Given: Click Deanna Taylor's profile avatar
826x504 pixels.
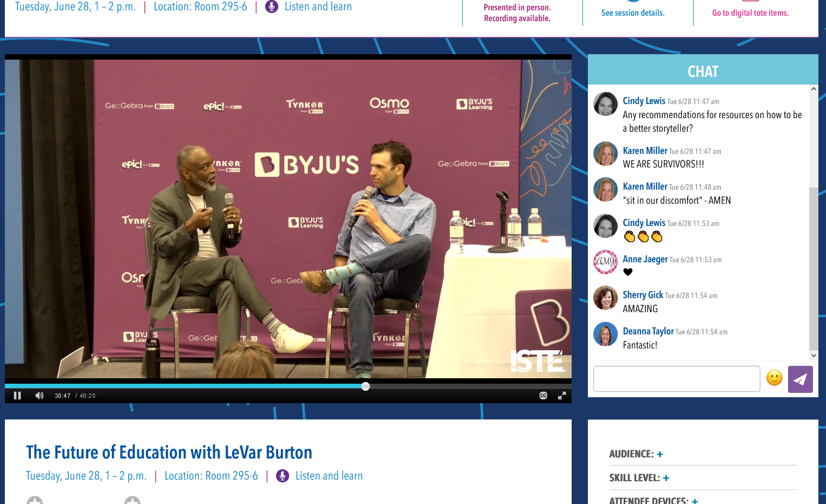Looking at the screenshot, I should 606,334.
